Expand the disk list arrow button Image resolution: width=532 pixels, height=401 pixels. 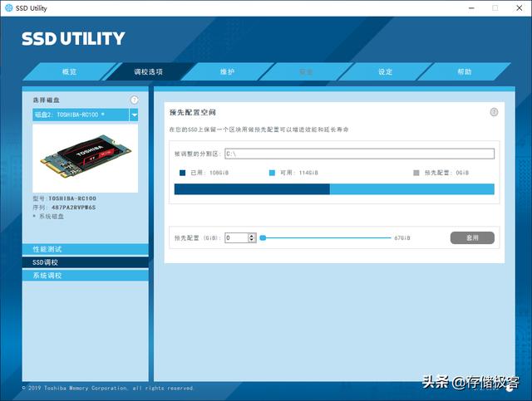coord(134,115)
